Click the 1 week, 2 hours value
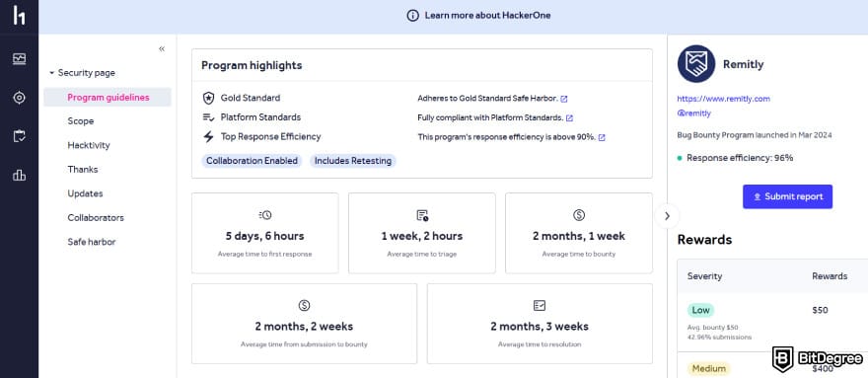 [422, 236]
